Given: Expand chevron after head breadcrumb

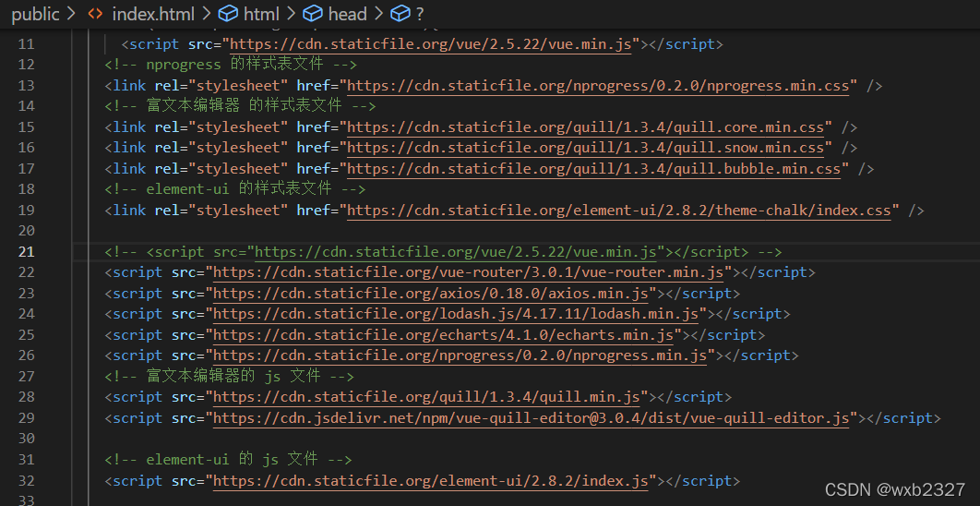Looking at the screenshot, I should [x=378, y=14].
